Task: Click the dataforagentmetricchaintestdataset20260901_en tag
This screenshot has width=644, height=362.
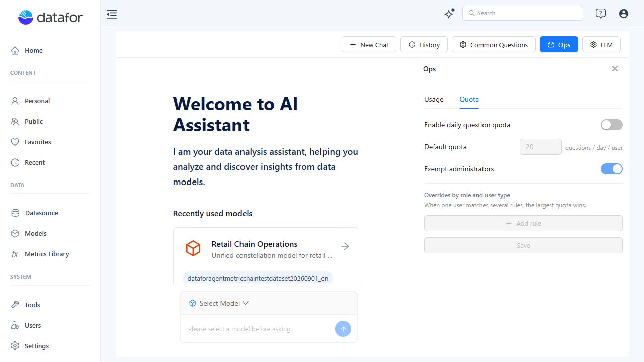Action: [x=258, y=278]
